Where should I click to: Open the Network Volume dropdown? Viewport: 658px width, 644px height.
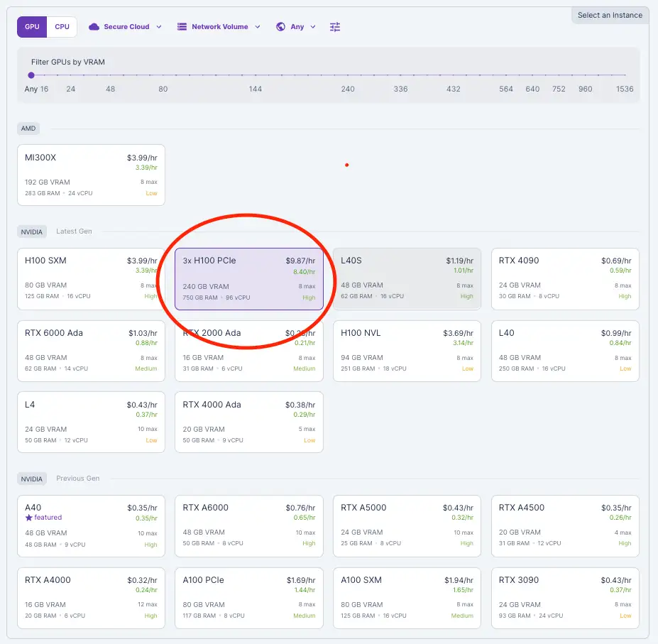[219, 27]
